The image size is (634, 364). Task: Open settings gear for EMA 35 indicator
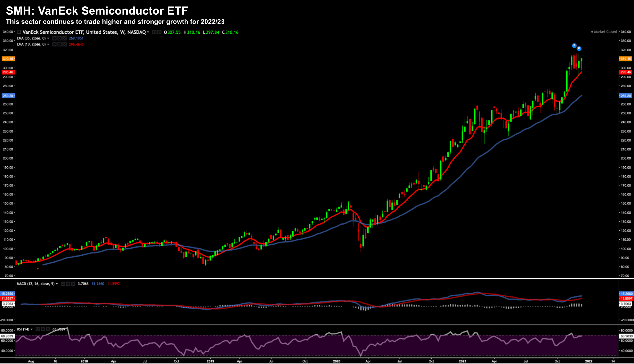tap(59, 38)
